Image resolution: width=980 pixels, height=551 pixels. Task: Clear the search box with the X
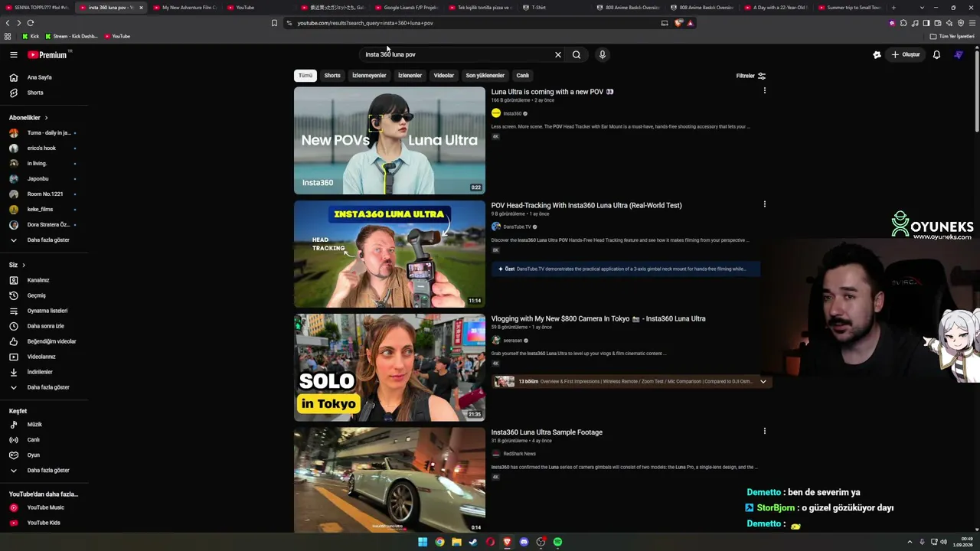tap(557, 54)
